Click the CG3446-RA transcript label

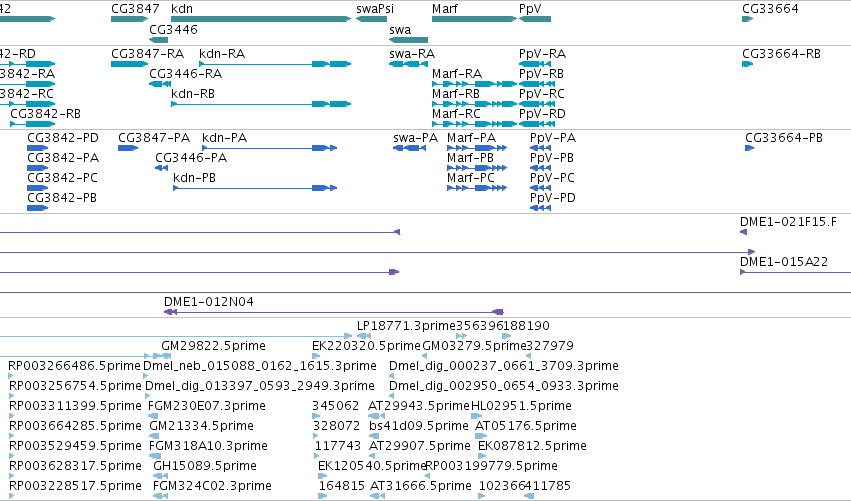click(186, 74)
